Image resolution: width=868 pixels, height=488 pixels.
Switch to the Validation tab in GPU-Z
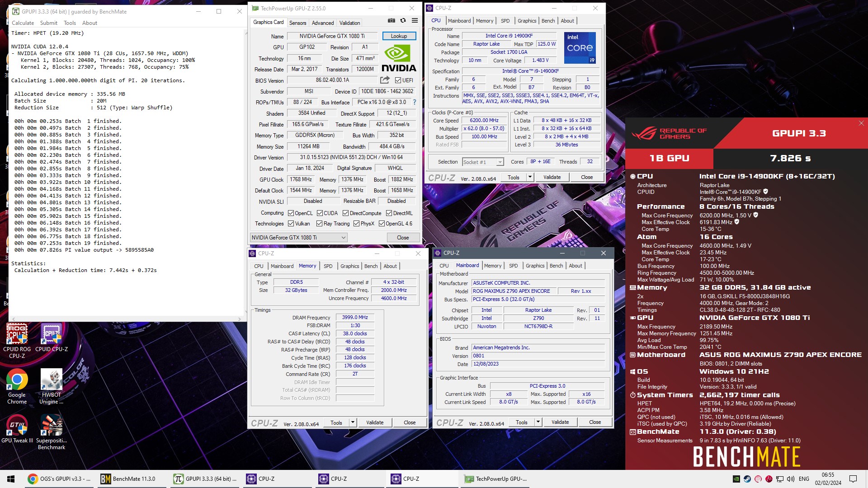tap(350, 23)
